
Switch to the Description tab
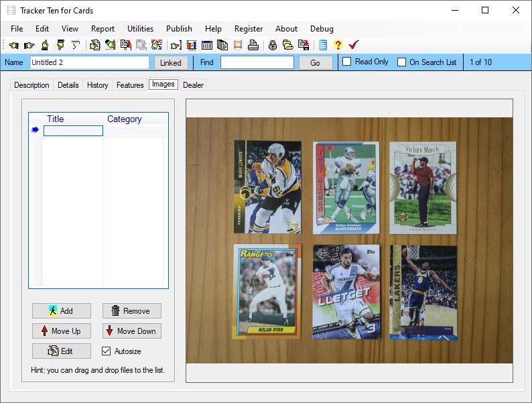[x=31, y=85]
